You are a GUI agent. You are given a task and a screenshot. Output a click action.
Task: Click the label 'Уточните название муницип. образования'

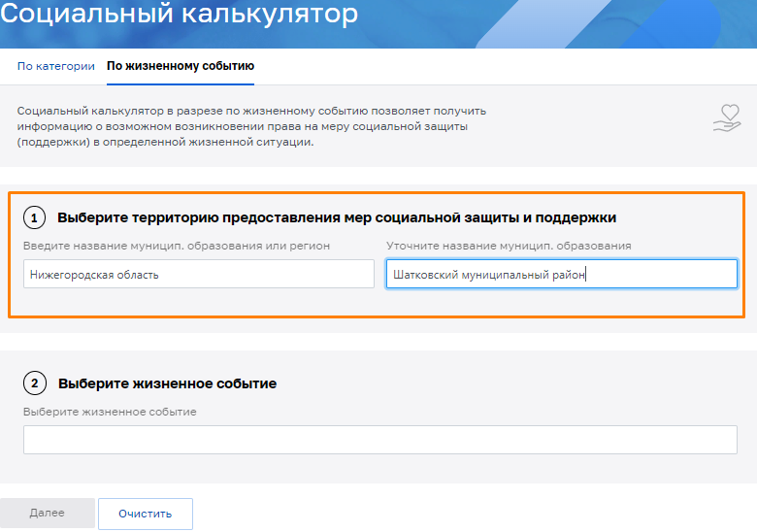pyautogui.click(x=509, y=246)
